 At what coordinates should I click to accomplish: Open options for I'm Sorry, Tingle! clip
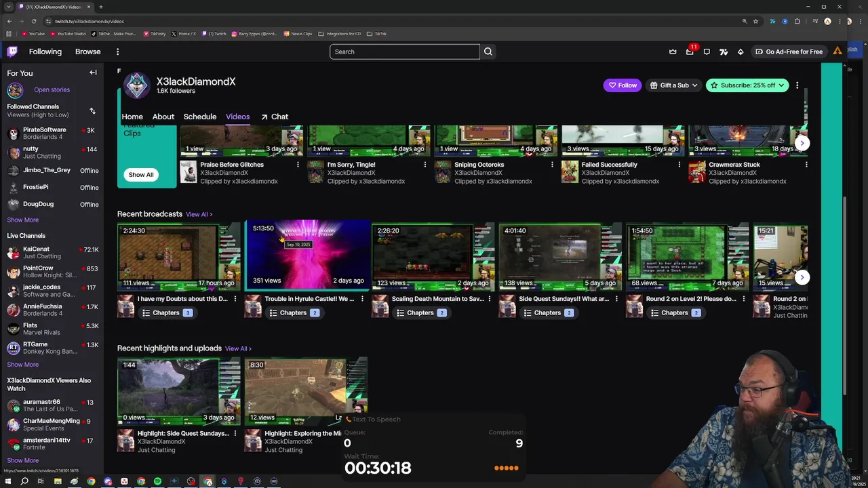[425, 165]
